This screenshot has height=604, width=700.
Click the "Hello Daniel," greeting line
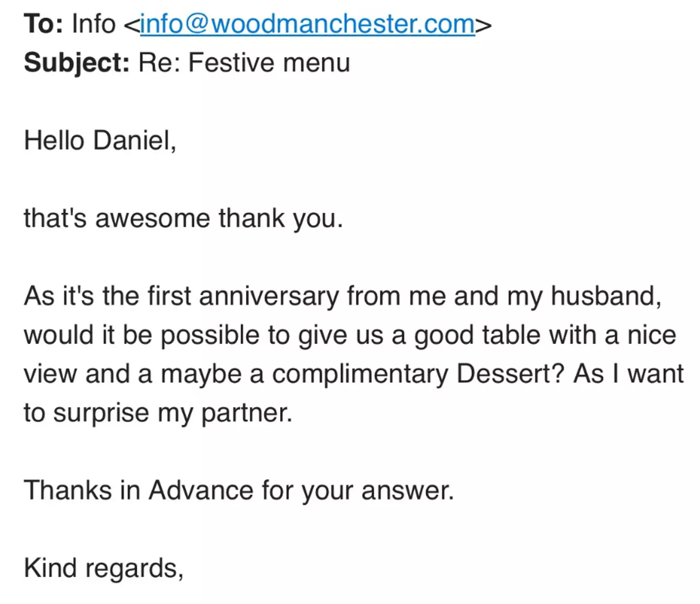pos(100,141)
